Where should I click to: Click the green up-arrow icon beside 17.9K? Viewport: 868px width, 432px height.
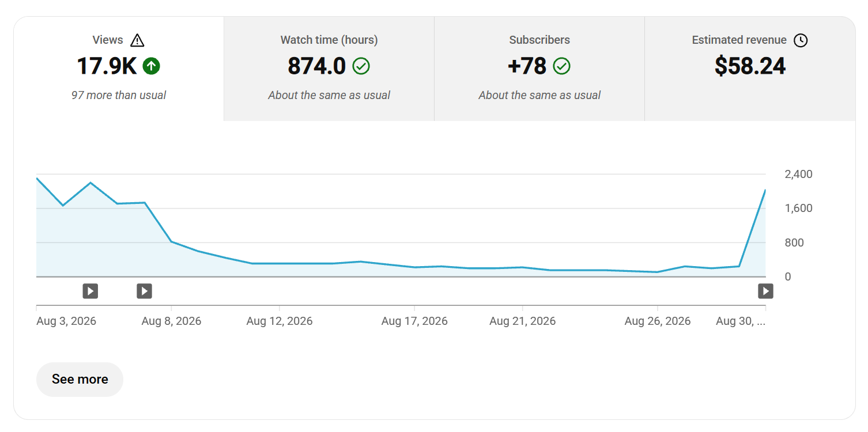tap(151, 66)
